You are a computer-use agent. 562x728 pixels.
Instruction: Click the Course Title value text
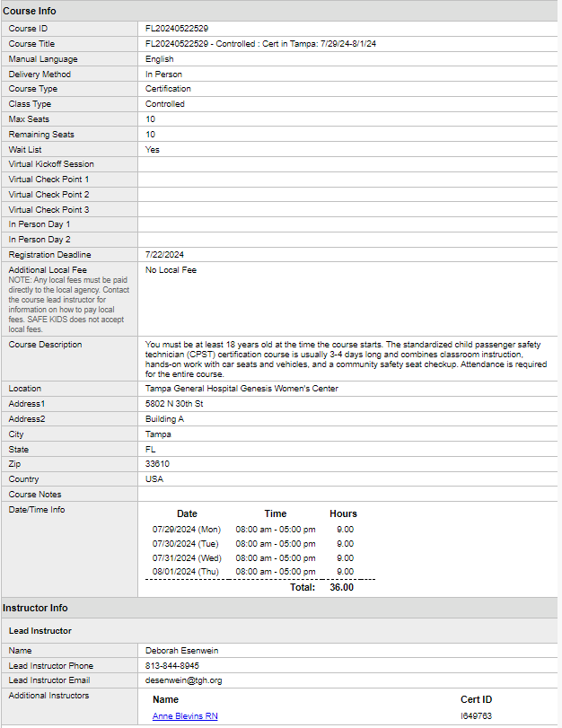tap(260, 44)
